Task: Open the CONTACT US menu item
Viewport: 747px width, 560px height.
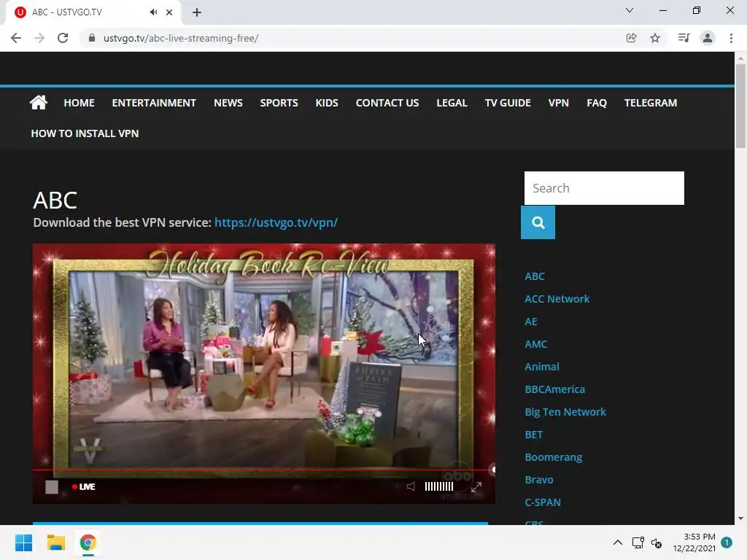Action: click(387, 103)
